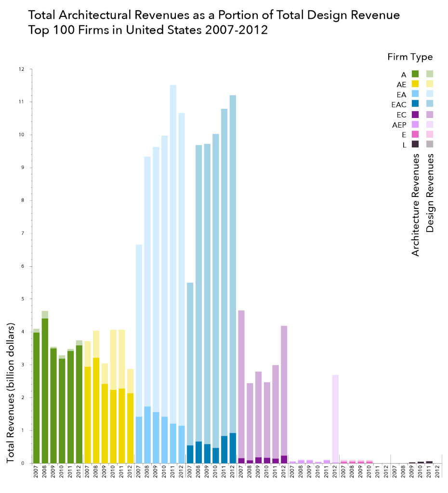Screen dimensions: 448x493
Task: Click the rotated 'Architecture Revenues' legend label
Action: [x=415, y=205]
